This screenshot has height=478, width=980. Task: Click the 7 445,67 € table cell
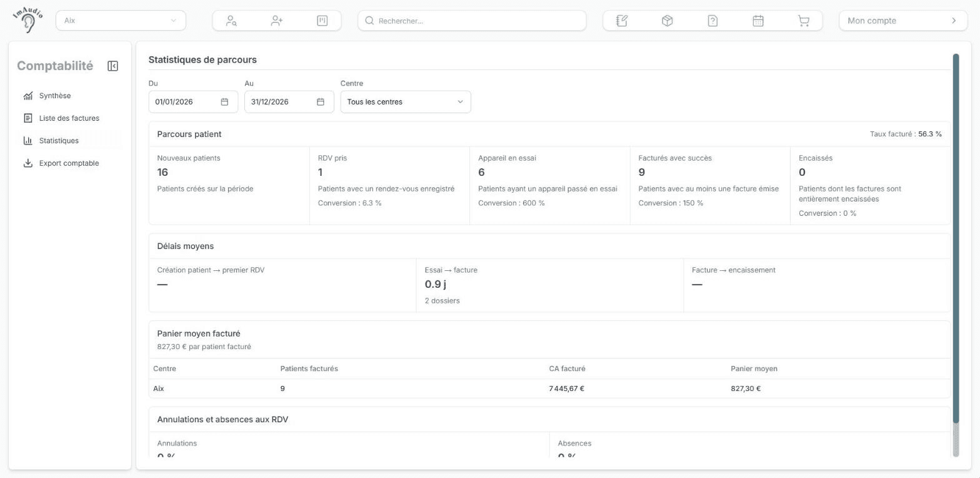point(566,389)
